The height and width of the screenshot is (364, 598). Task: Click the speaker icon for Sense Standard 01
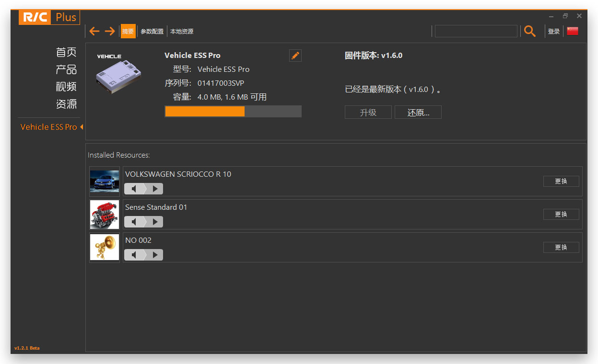pyautogui.click(x=134, y=222)
